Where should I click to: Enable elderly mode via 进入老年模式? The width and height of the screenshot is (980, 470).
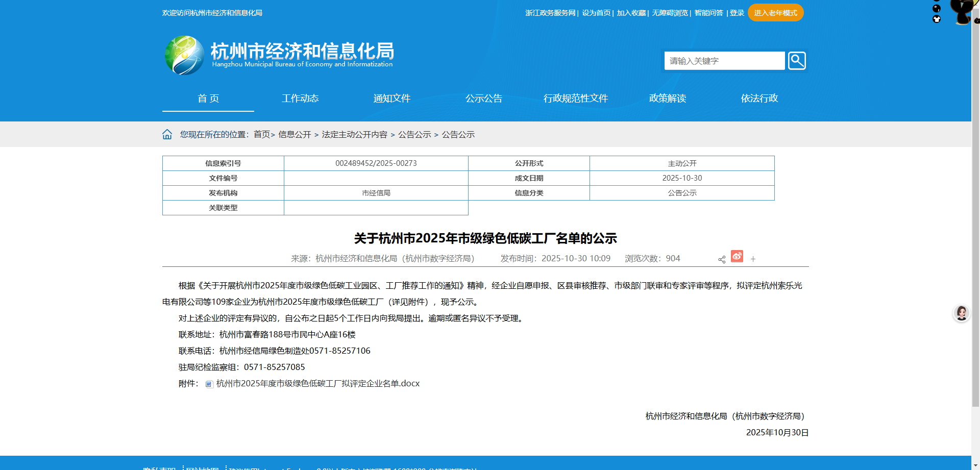click(775, 13)
